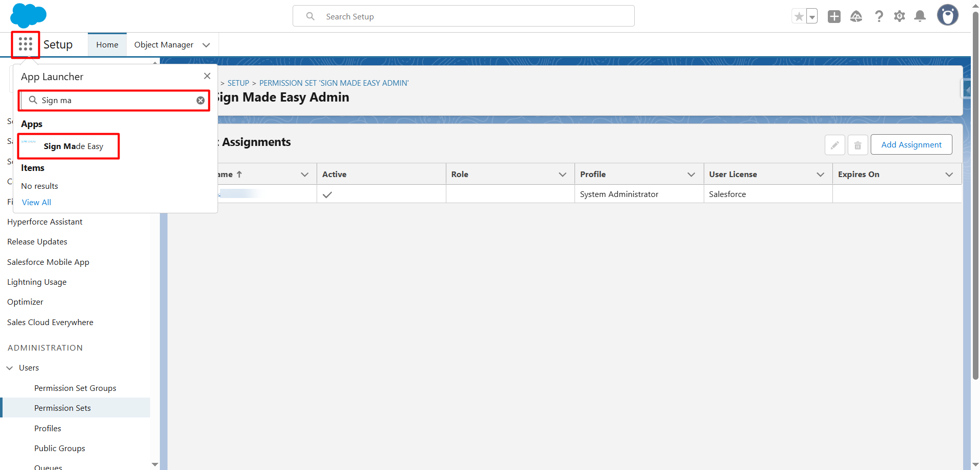Viewport: 980px width, 470px height.
Task: Select Permission Sets in the sidebar
Action: coord(76,408)
